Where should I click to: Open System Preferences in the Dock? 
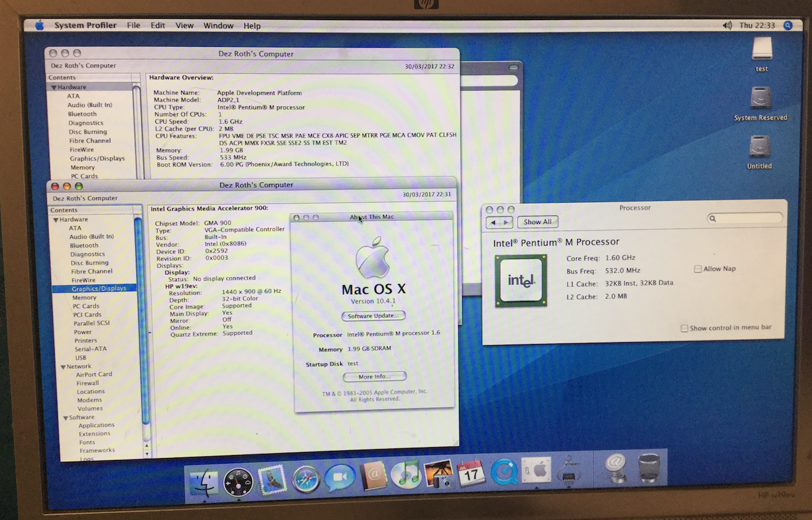537,470
